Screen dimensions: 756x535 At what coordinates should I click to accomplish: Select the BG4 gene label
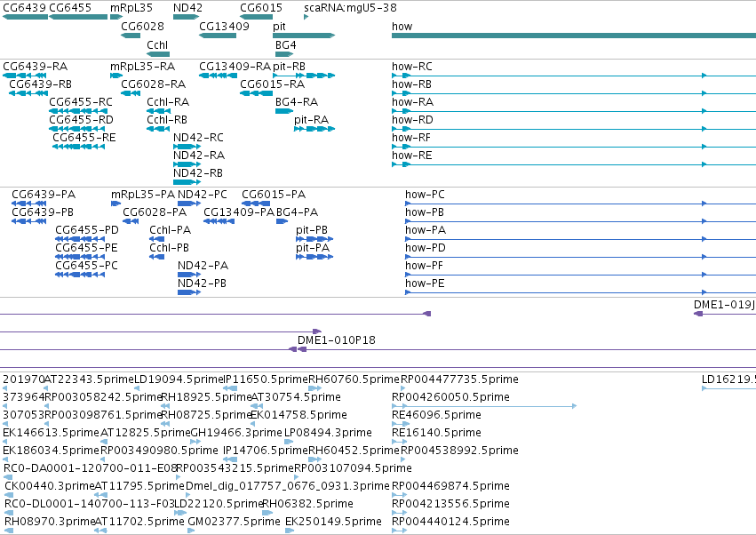click(285, 44)
